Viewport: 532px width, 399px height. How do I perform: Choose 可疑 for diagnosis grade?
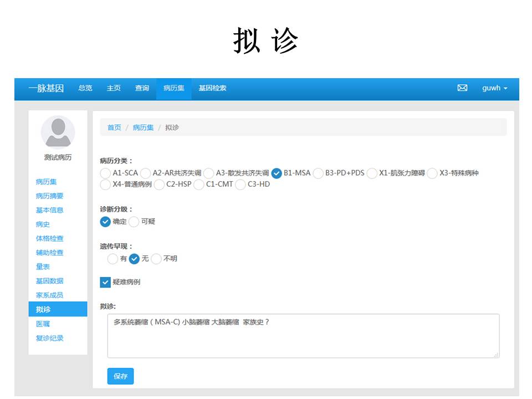tap(134, 222)
